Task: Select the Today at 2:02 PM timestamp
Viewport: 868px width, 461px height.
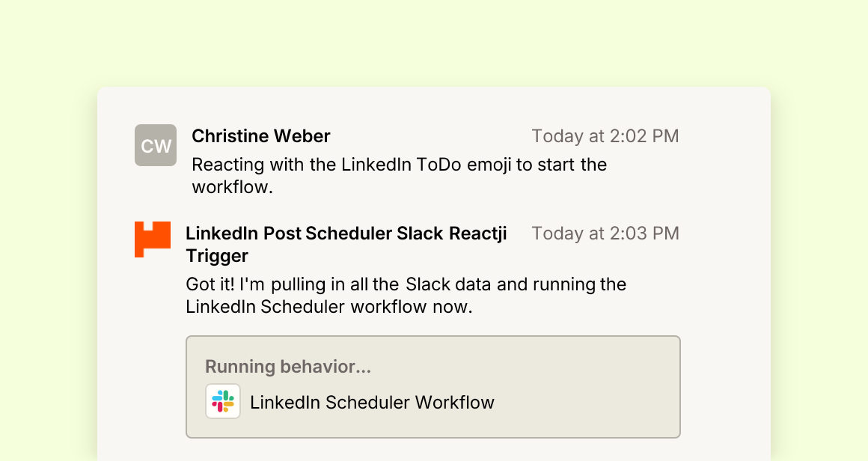Action: point(605,136)
